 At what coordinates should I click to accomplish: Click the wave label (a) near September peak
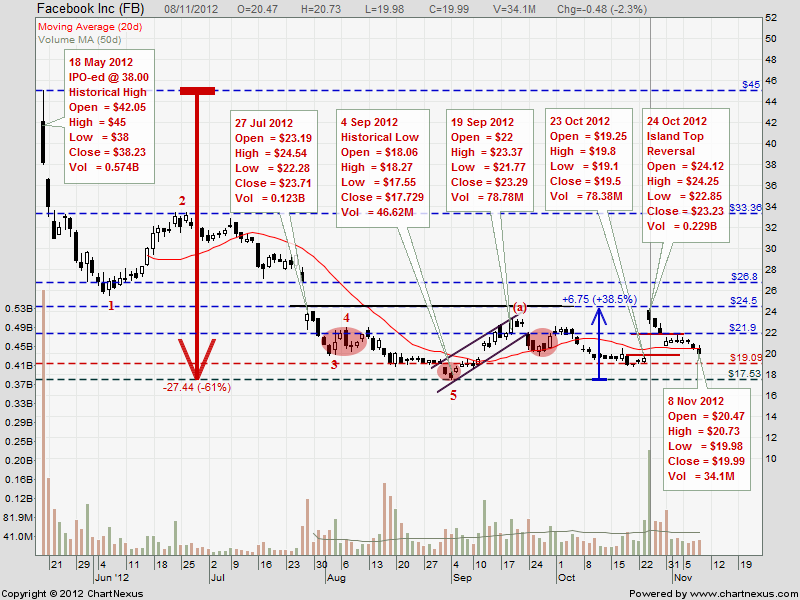pos(519,308)
